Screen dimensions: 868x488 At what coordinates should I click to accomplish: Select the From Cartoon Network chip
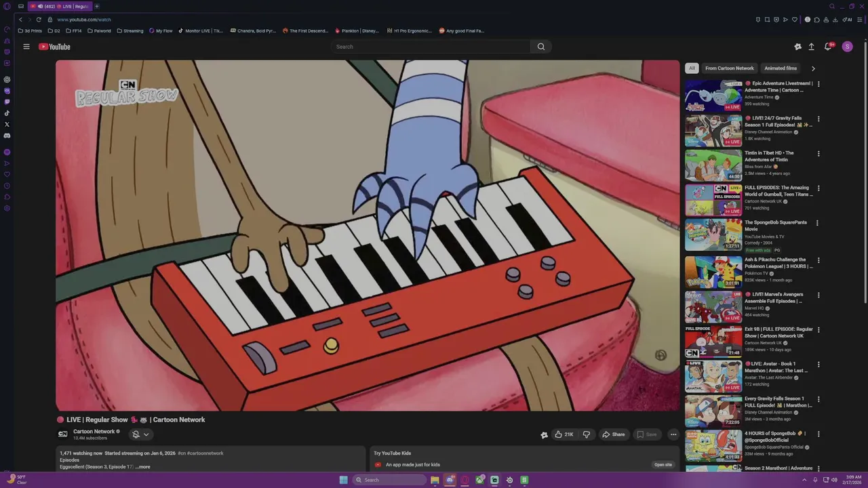pos(730,68)
